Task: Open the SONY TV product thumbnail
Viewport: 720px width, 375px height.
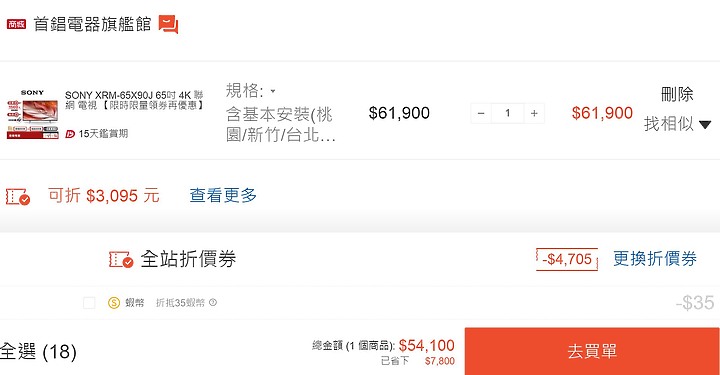Action: (x=33, y=114)
